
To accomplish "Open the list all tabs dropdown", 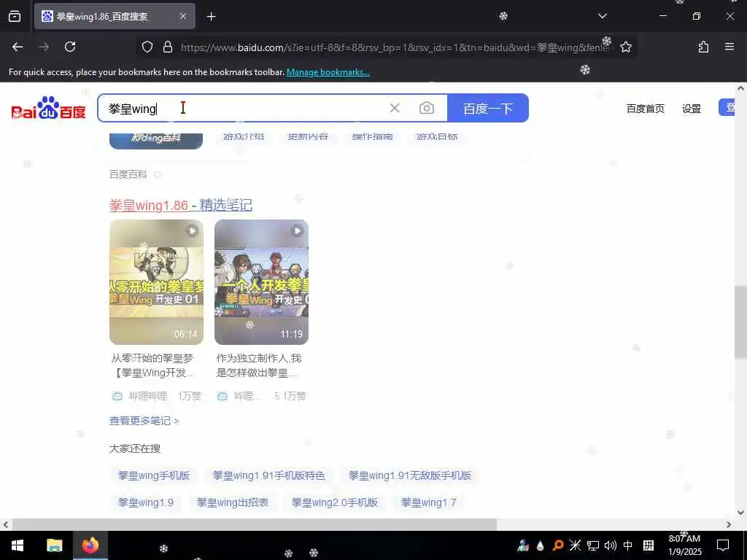I will point(602,16).
